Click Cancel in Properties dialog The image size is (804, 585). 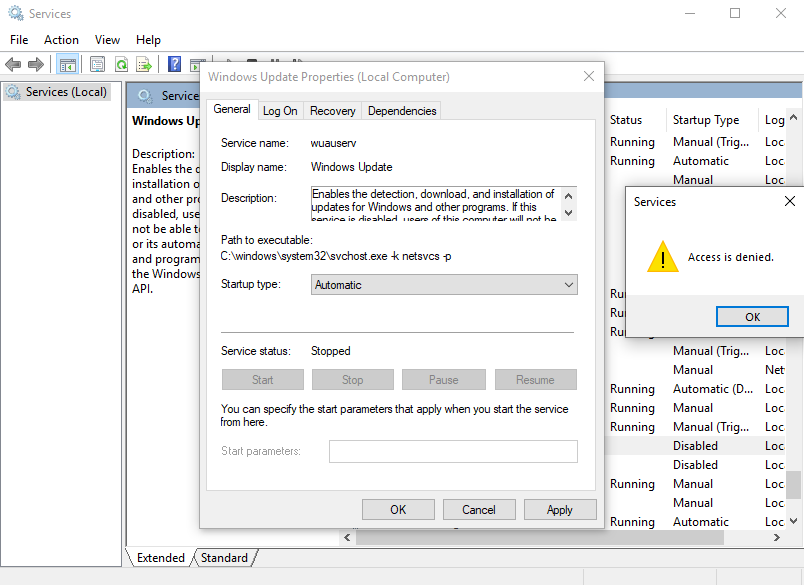pyautogui.click(x=478, y=510)
